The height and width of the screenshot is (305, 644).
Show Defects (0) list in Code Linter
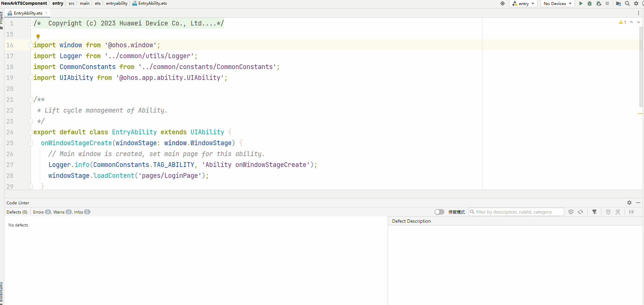point(17,212)
